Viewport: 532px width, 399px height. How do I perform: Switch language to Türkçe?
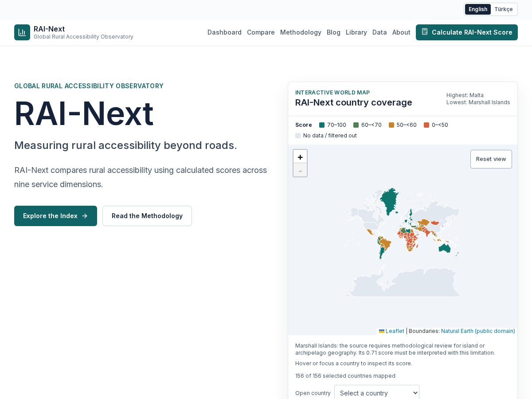tap(504, 9)
